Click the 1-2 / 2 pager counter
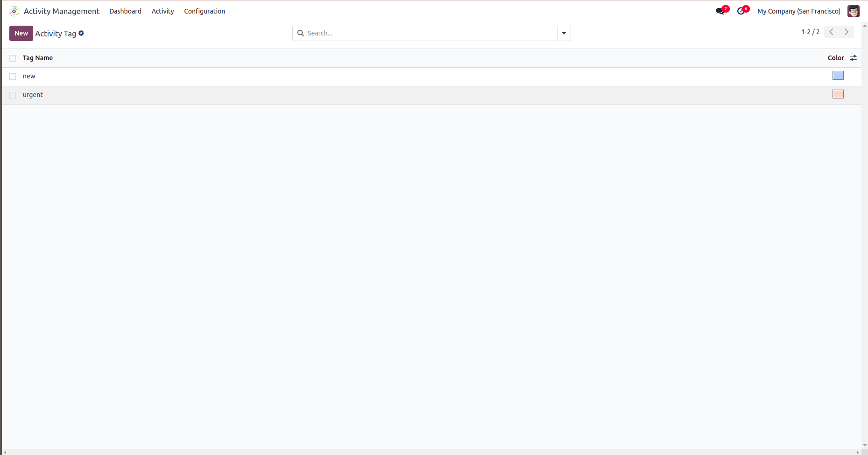Image resolution: width=868 pixels, height=455 pixels. pos(811,32)
